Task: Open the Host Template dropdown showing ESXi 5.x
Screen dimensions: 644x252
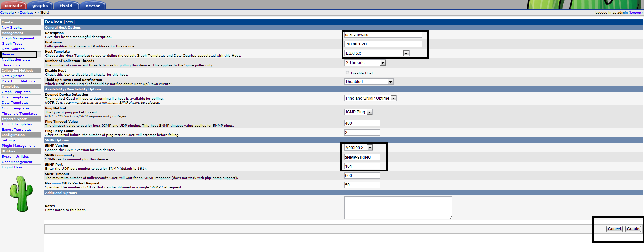Action: [377, 53]
